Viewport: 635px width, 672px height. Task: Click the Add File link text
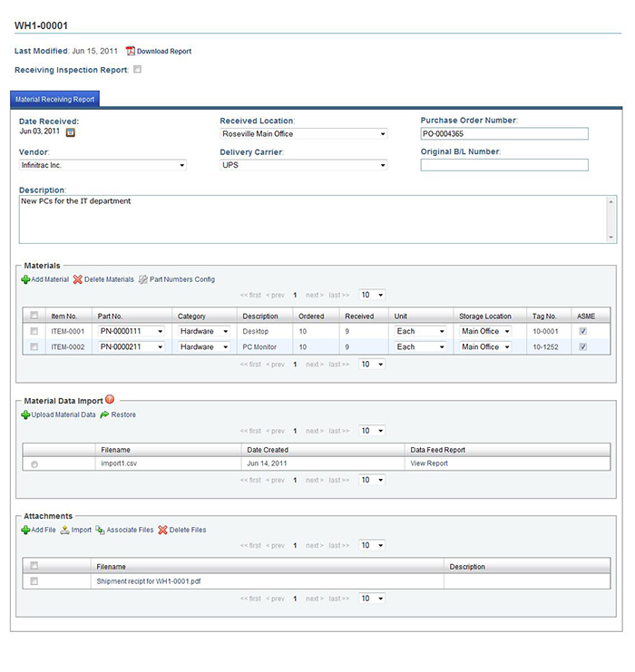44,530
